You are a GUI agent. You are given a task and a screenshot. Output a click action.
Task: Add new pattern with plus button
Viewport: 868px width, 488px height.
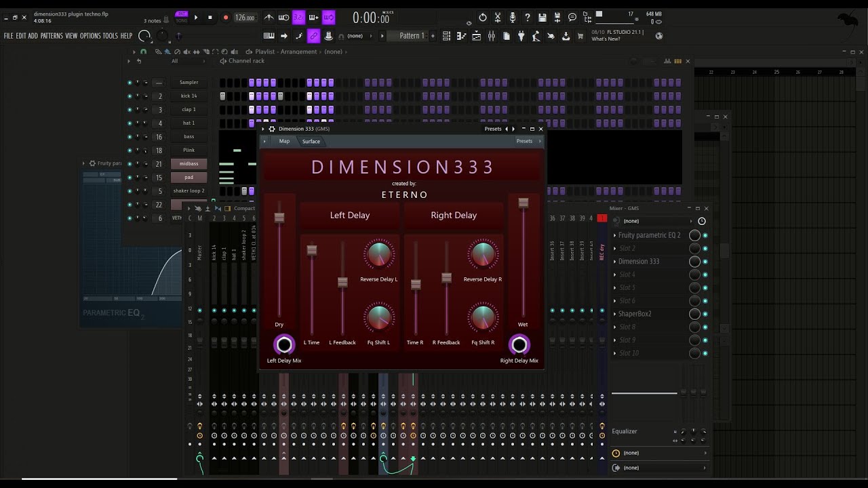433,36
